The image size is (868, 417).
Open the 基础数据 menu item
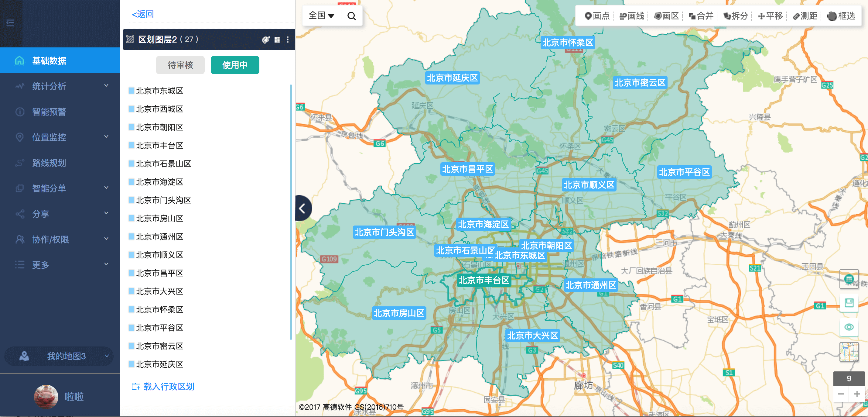point(60,60)
